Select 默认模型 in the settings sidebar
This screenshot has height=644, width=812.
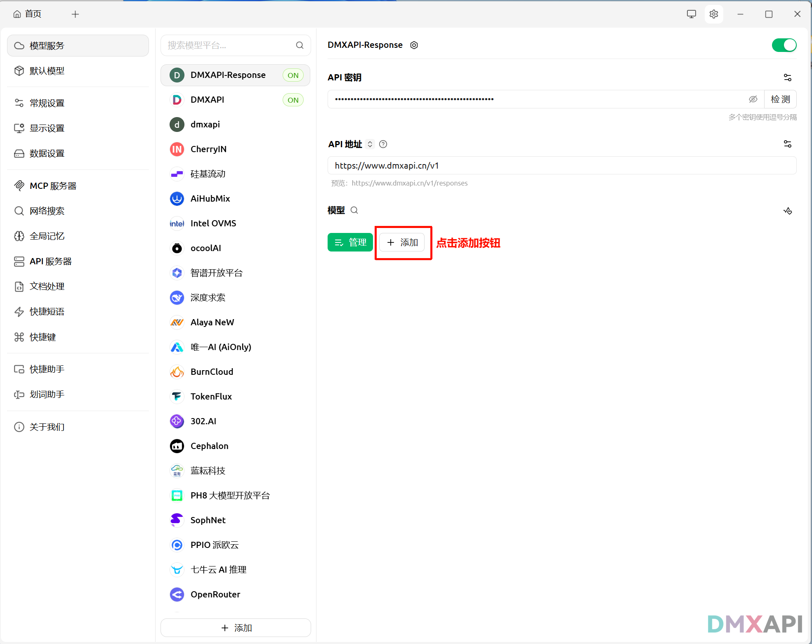click(47, 71)
